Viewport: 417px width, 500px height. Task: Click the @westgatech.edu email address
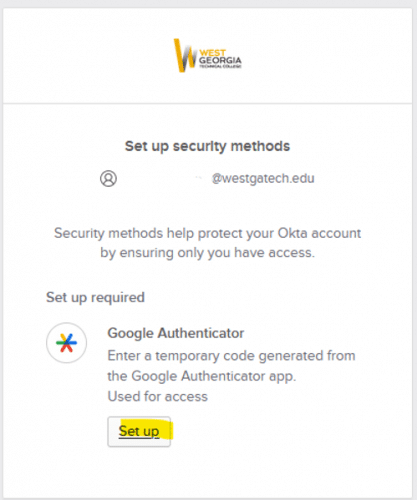263,178
